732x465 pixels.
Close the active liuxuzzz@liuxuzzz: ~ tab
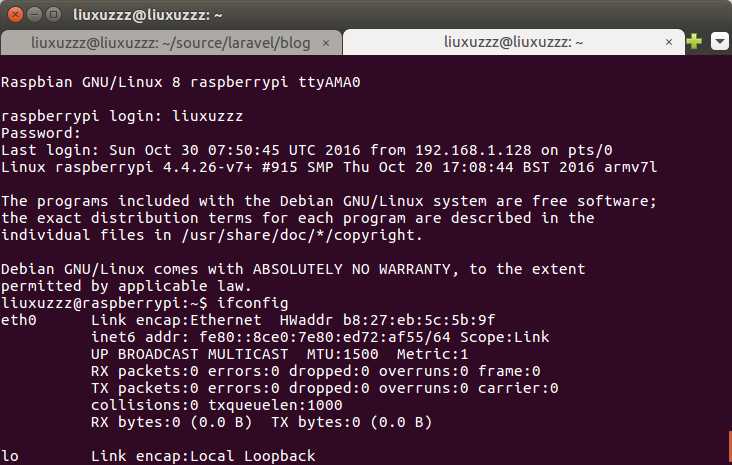pos(669,42)
